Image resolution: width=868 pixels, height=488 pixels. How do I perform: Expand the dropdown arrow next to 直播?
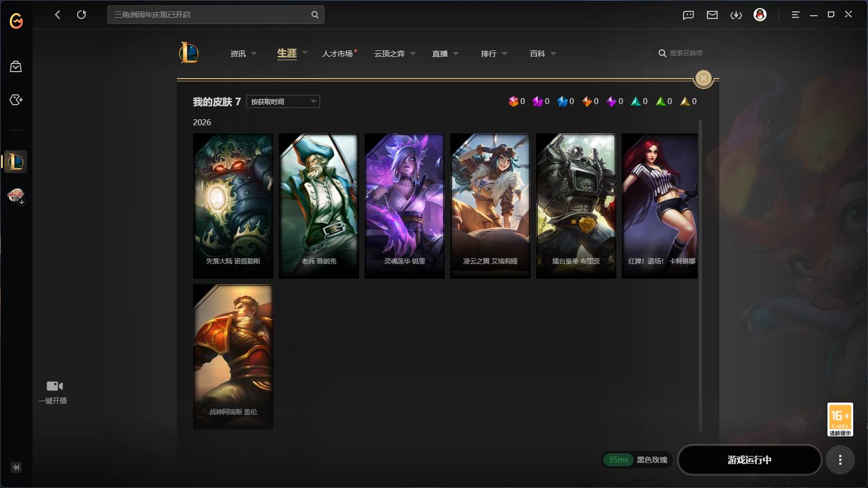click(456, 54)
